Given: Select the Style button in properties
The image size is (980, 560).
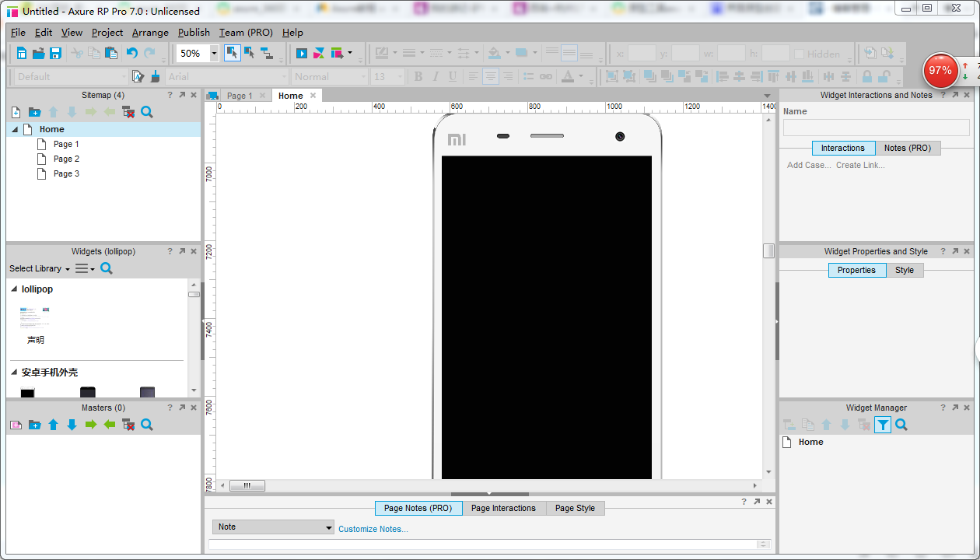Looking at the screenshot, I should [x=905, y=270].
